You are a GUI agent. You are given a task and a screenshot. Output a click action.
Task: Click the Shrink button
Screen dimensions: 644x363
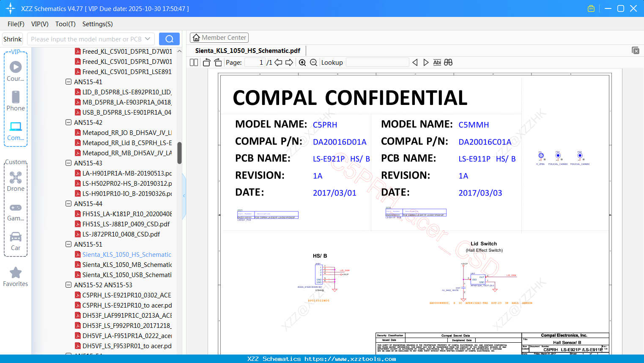point(13,39)
